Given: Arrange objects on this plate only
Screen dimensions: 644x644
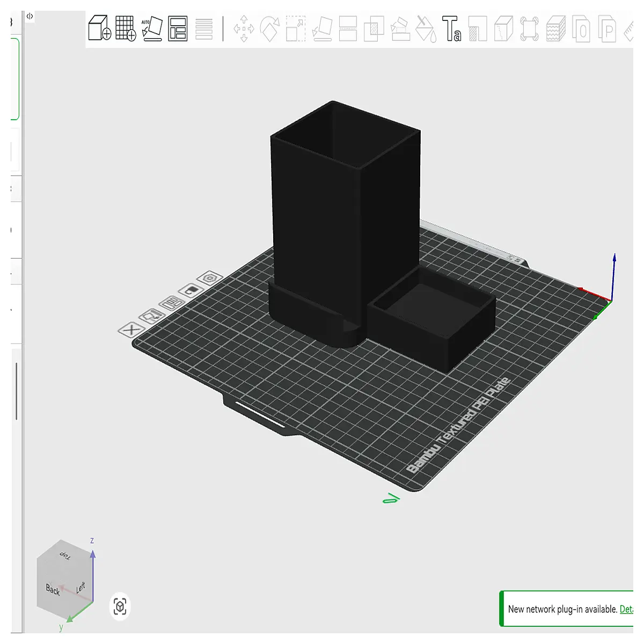Looking at the screenshot, I should 172,303.
